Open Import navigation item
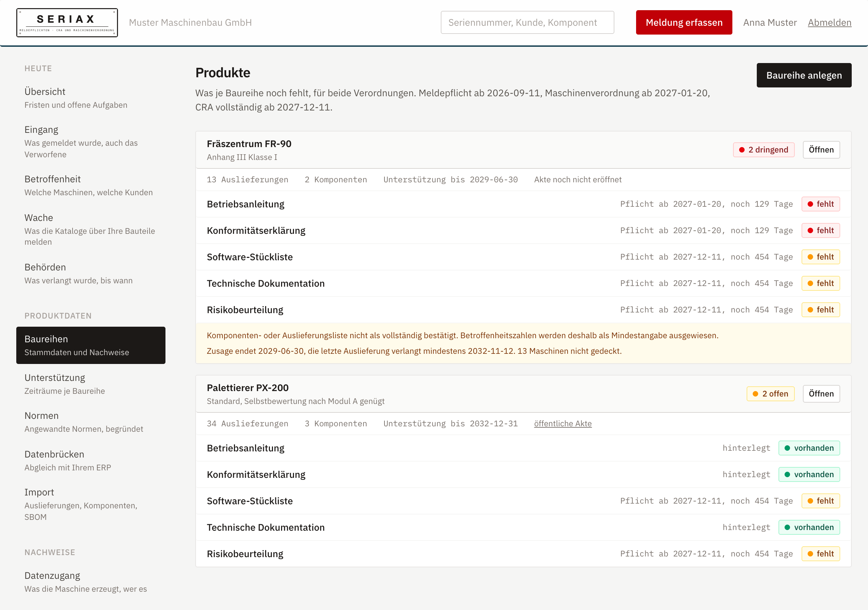The image size is (868, 610). pyautogui.click(x=91, y=504)
